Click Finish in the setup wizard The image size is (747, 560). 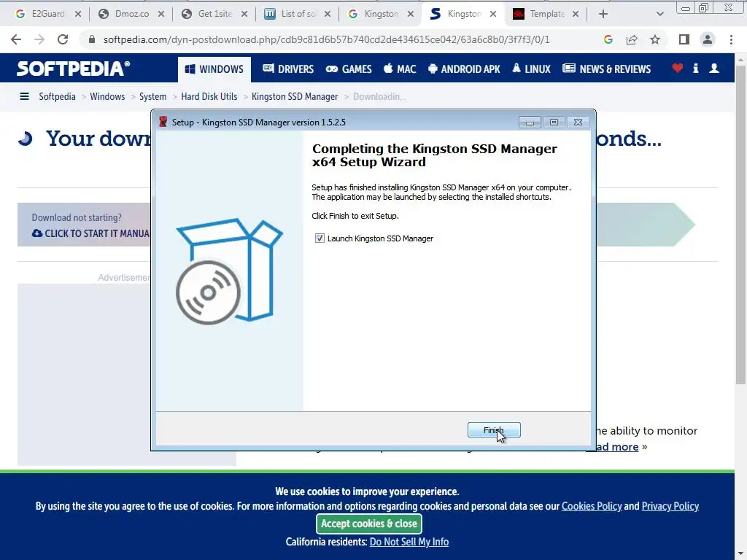click(494, 429)
